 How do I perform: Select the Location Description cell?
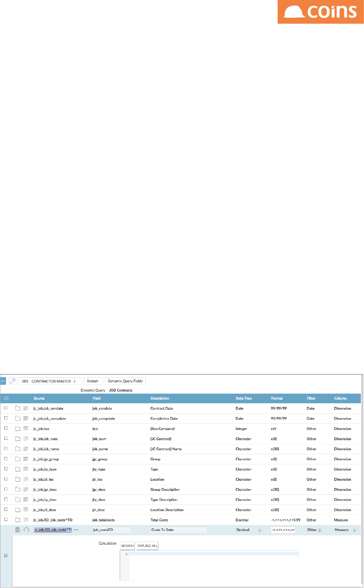167,510
